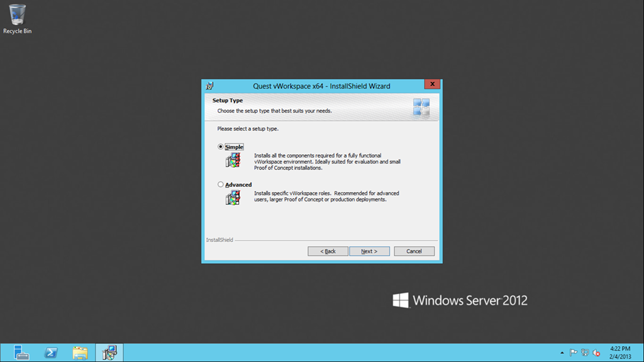Click the vWorkspace installer taskbar button
The image size is (644, 362).
pos(109,353)
